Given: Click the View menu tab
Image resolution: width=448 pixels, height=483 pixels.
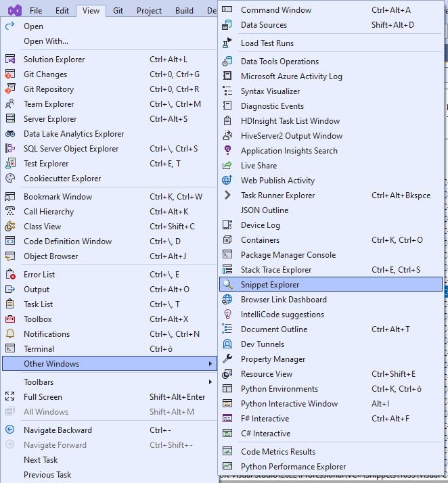Looking at the screenshot, I should click(91, 11).
